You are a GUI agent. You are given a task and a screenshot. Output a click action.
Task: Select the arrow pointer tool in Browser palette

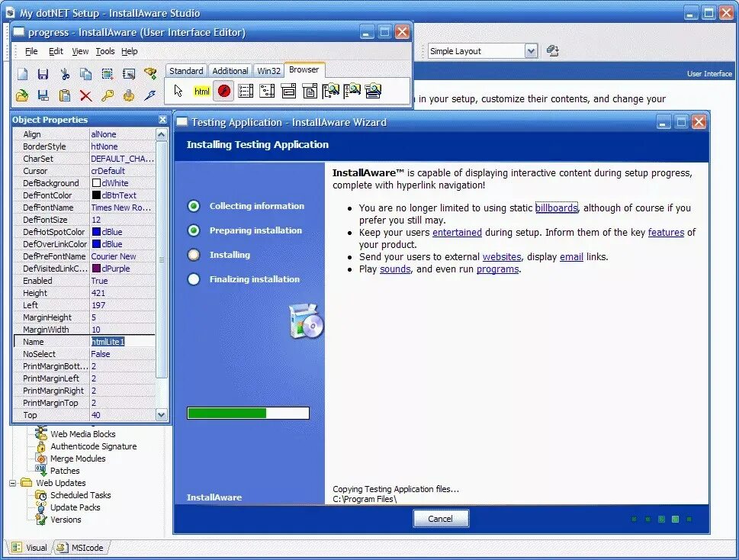coord(178,91)
